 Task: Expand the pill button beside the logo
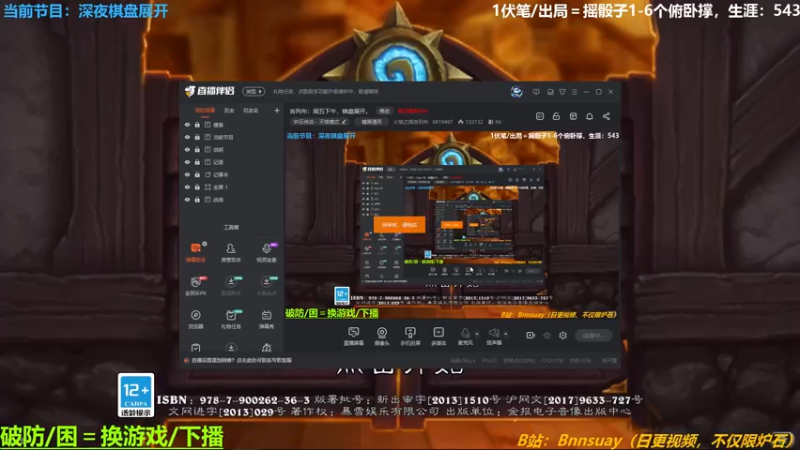coord(254,92)
